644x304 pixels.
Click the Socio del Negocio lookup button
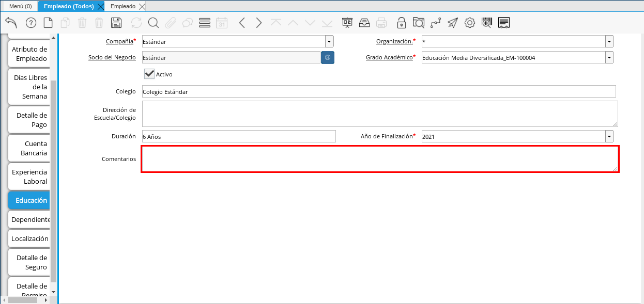(x=328, y=57)
